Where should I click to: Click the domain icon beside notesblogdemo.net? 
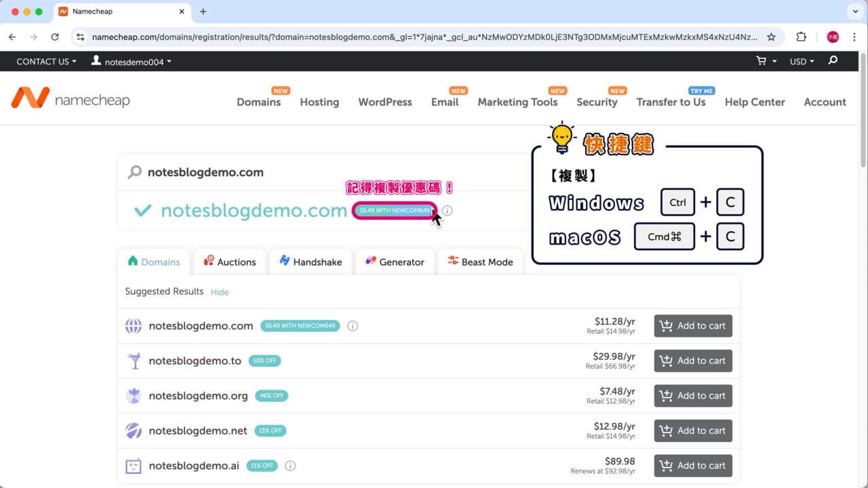tap(134, 430)
